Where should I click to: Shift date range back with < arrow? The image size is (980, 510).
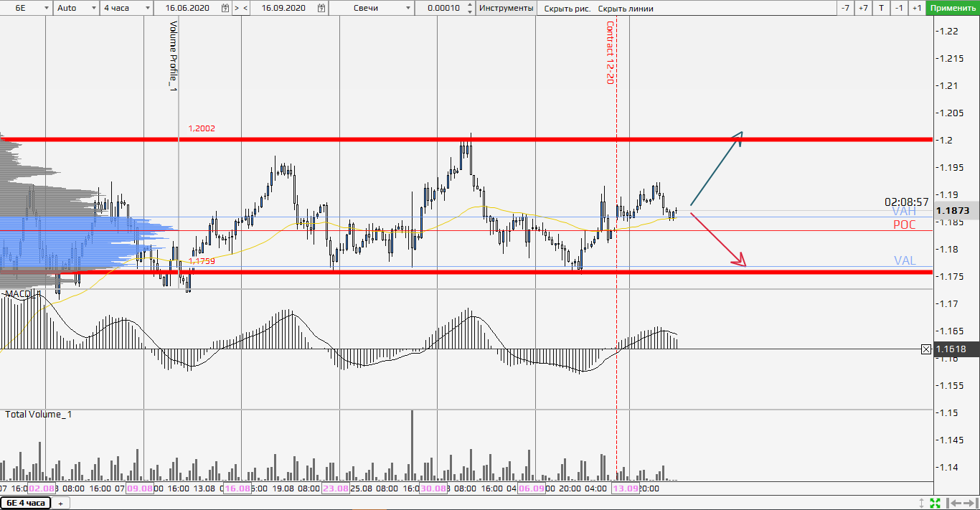coord(246,8)
